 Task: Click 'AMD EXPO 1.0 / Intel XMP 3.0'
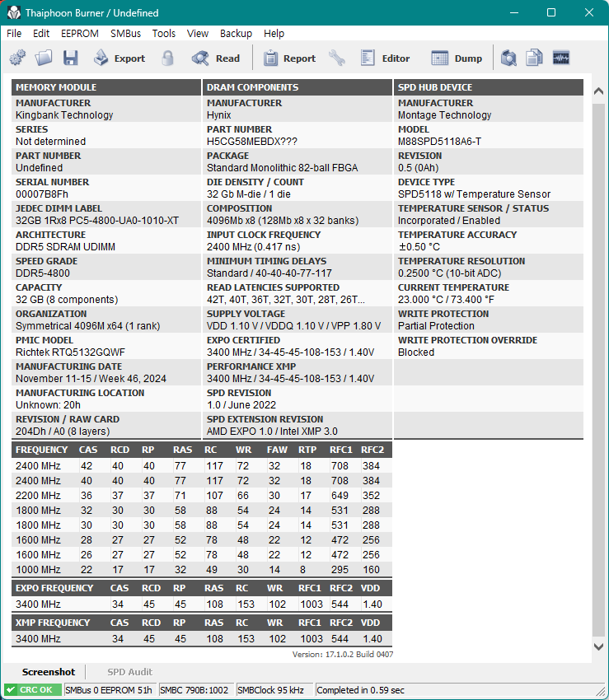click(272, 432)
